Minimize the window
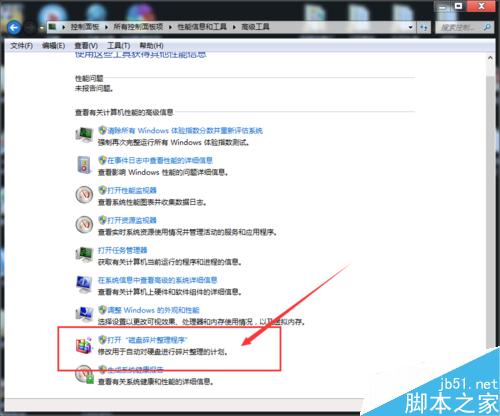 [x=443, y=7]
